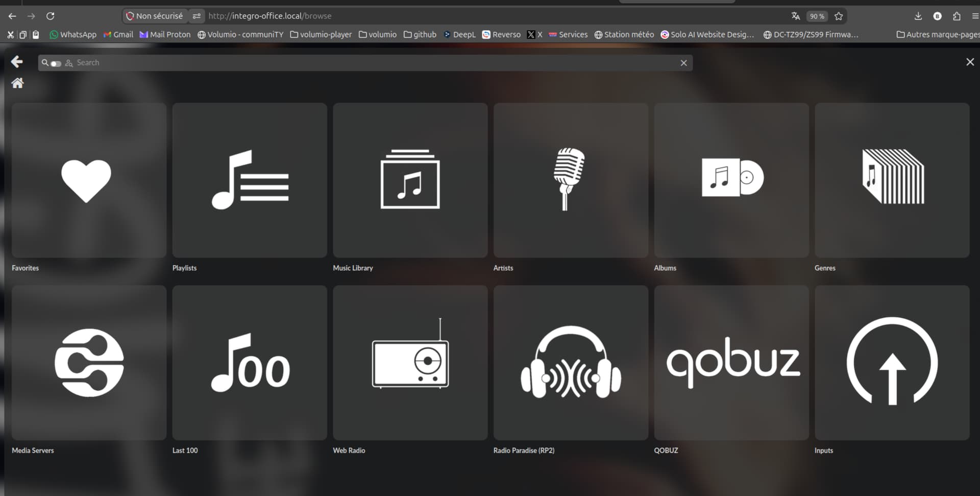This screenshot has width=980, height=496.
Task: Toggle the search mode switch
Action: [x=56, y=63]
